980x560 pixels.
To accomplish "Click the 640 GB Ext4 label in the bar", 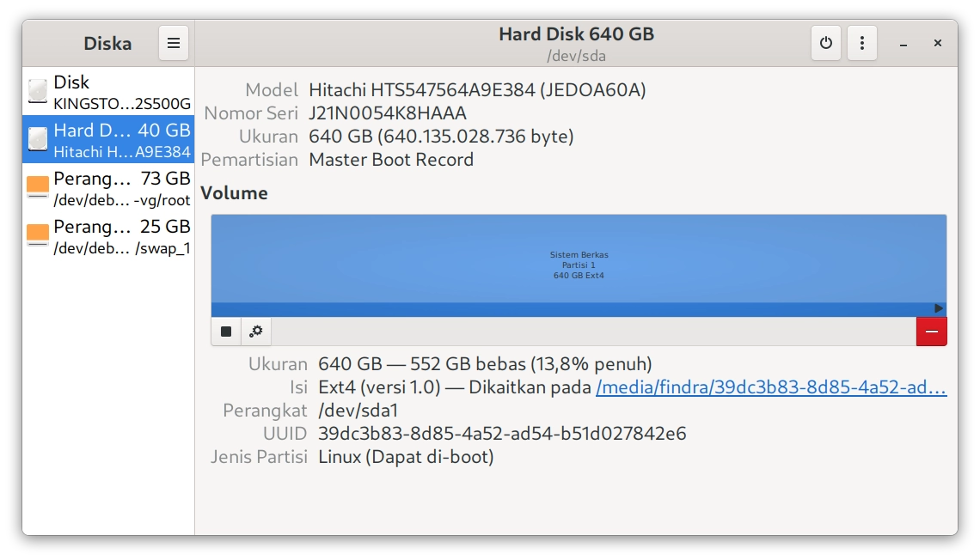I will point(579,276).
